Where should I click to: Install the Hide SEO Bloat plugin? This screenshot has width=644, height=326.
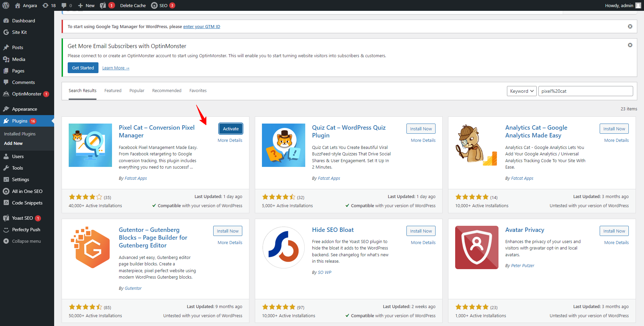421,231
